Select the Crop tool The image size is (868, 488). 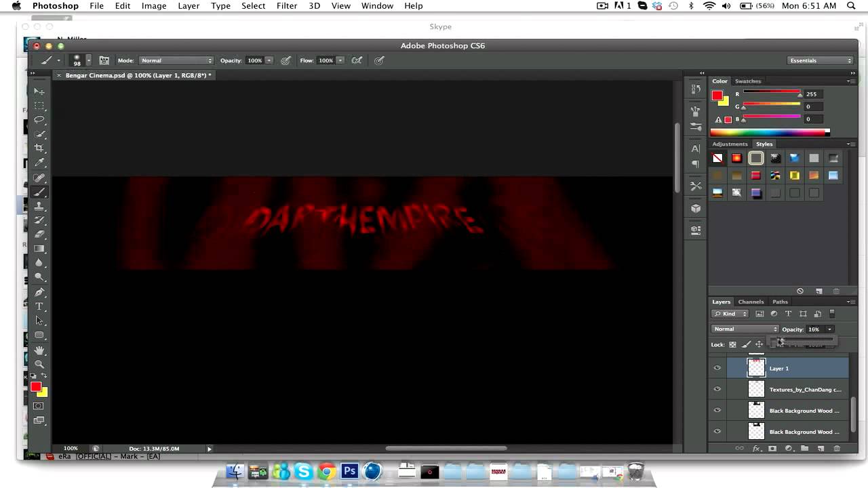tap(39, 148)
